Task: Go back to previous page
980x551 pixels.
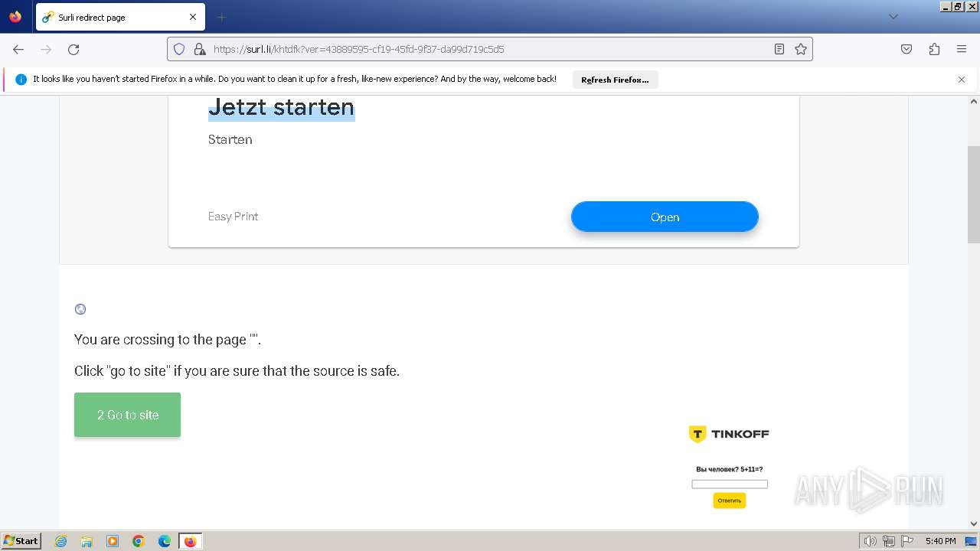Action: point(18,49)
